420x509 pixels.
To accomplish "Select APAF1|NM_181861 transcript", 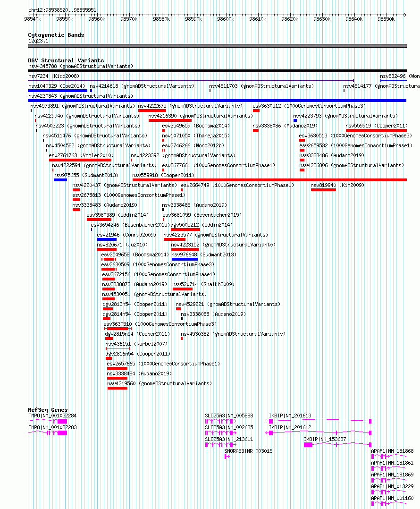I will point(393,463).
